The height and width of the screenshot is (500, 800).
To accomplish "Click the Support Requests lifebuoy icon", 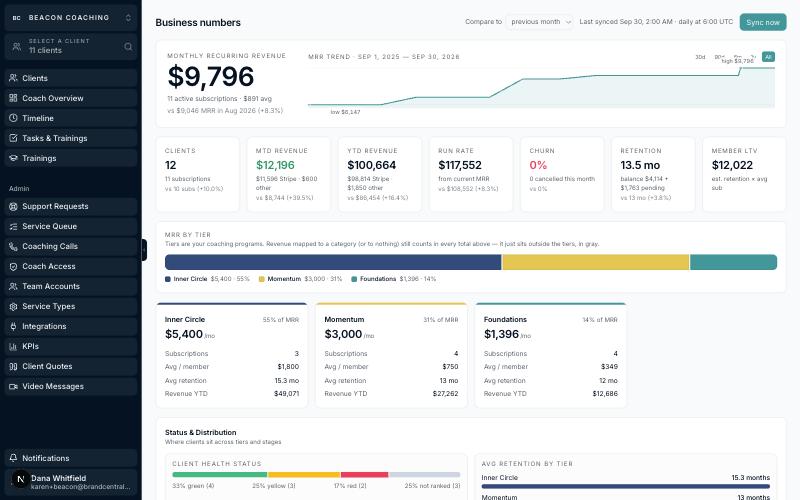I will pos(13,206).
